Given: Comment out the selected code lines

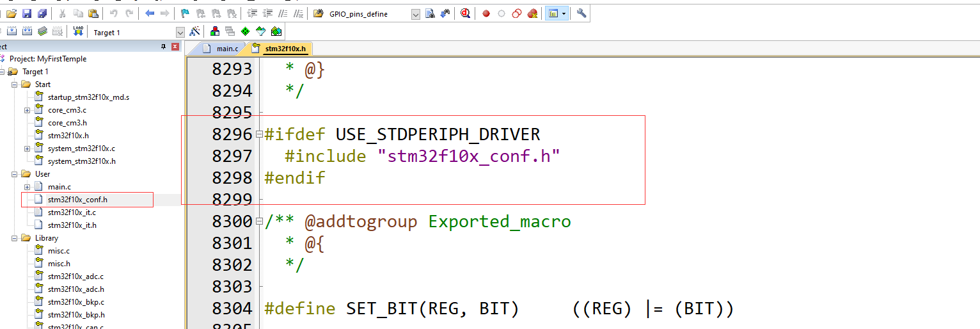Looking at the screenshot, I should click(x=283, y=13).
